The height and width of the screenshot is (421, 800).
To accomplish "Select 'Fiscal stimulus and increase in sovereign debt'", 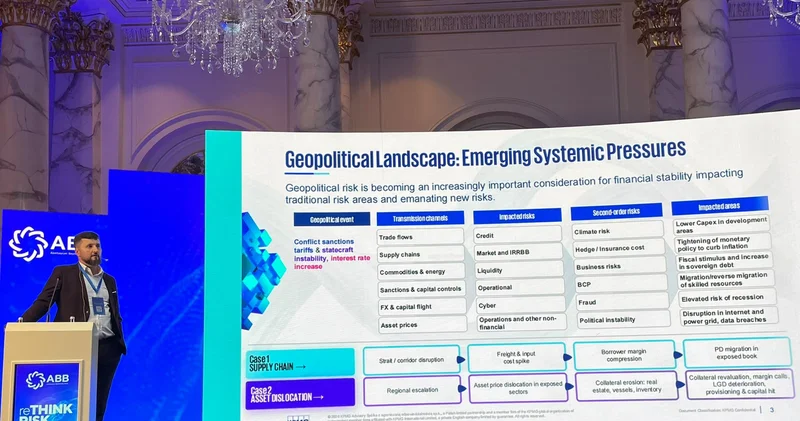I will (x=724, y=262).
